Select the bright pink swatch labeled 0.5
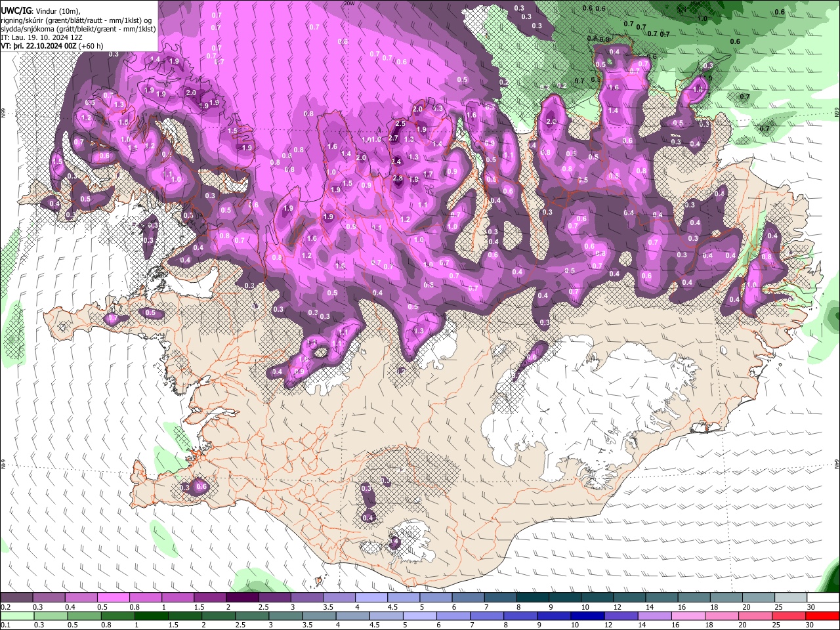 113,598
